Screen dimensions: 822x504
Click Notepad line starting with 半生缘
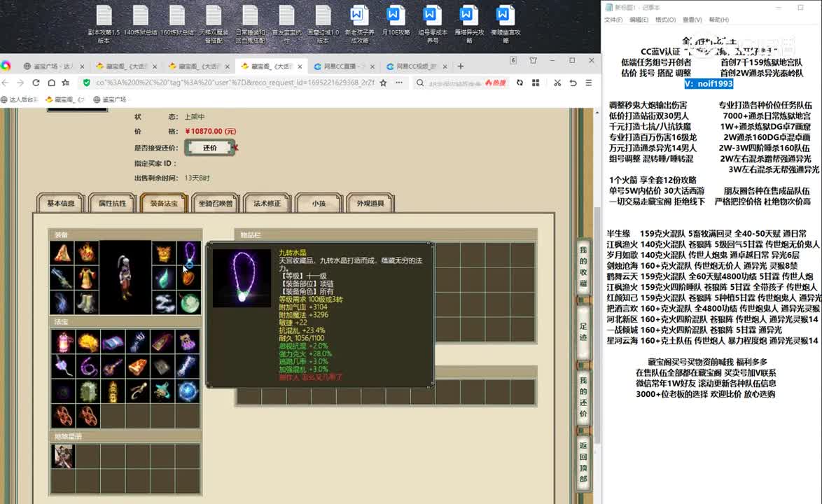(x=706, y=233)
